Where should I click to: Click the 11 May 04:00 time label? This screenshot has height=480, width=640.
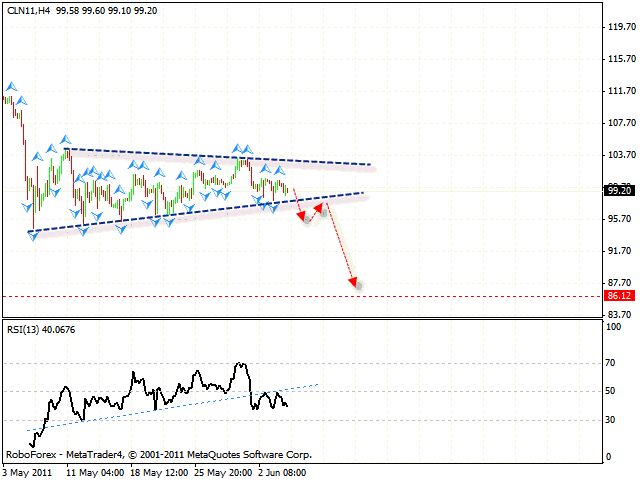pyautogui.click(x=95, y=472)
